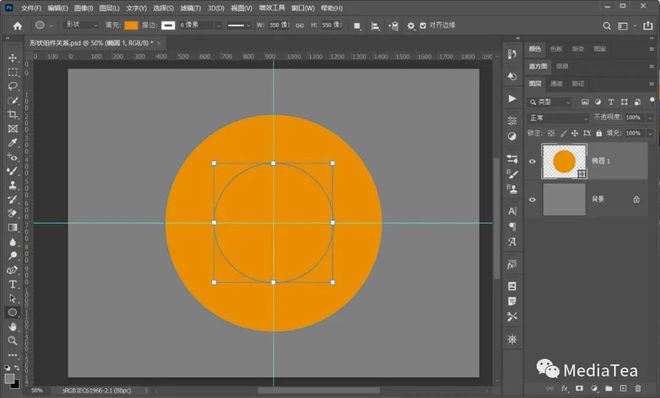Select the Crop tool
Viewport: 660px width, 398px height.
tap(13, 114)
